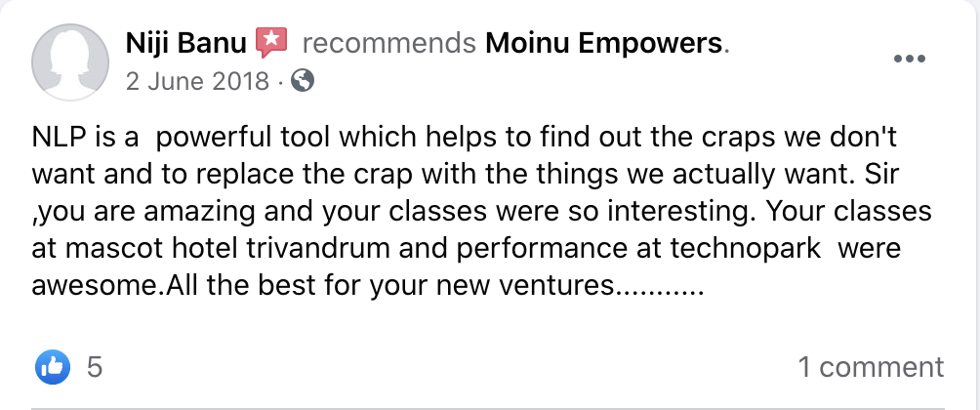View the 5 reactions count

[95, 367]
